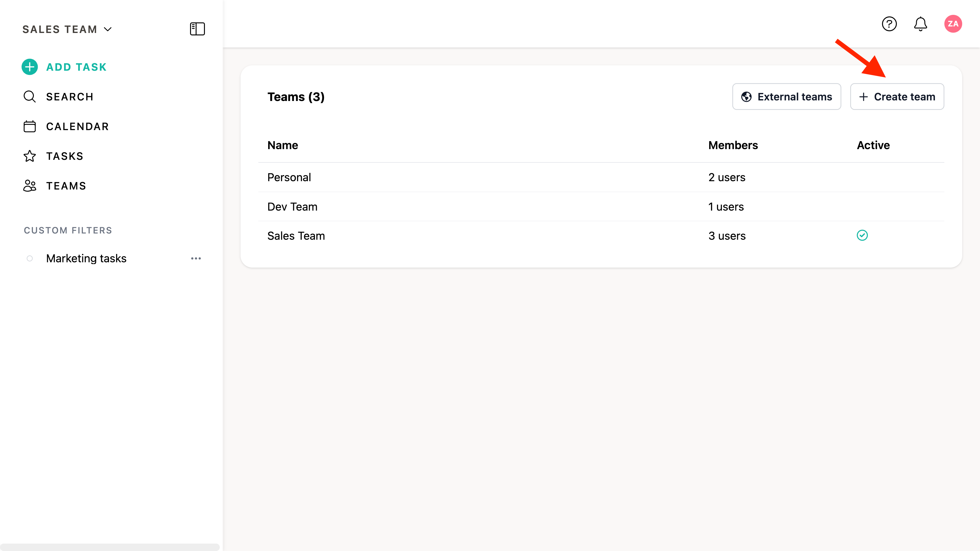The width and height of the screenshot is (980, 551).
Task: Click the Teams people icon
Action: [30, 186]
